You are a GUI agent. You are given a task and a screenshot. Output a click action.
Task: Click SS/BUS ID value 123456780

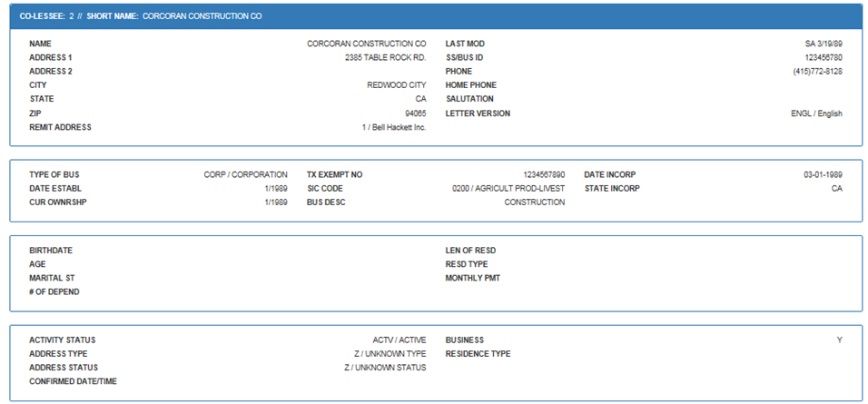[x=824, y=57]
